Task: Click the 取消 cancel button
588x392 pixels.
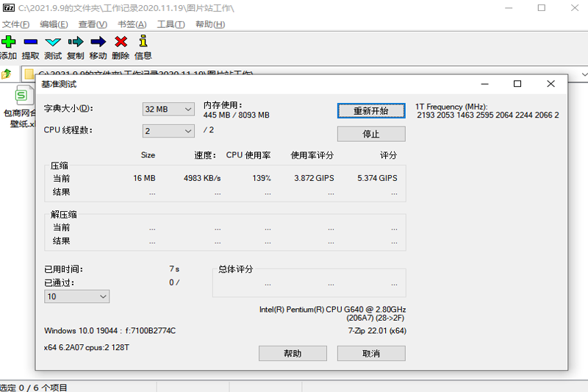Action: 371,353
